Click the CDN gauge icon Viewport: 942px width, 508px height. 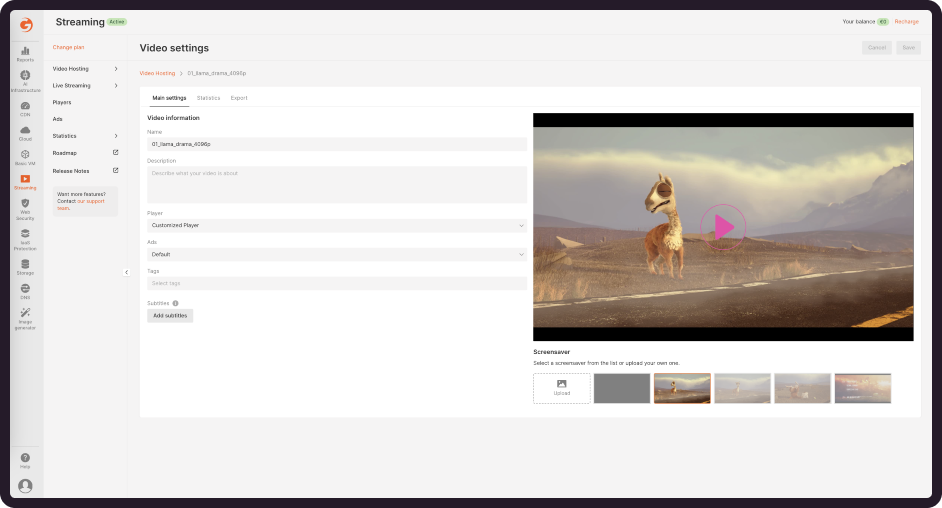[x=25, y=105]
